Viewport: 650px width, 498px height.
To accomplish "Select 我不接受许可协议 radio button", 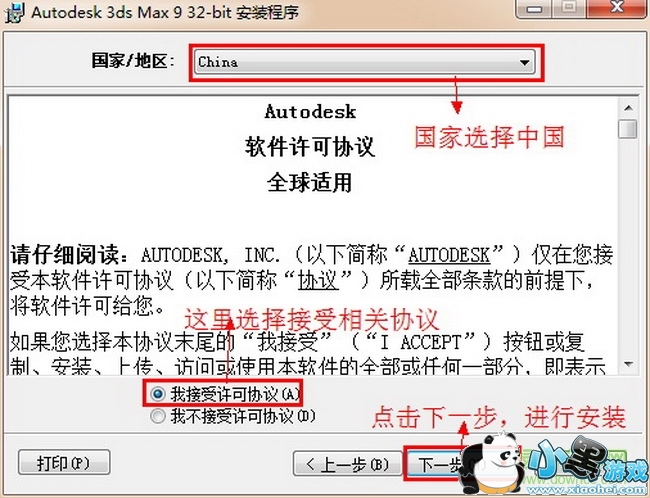I will point(158,415).
